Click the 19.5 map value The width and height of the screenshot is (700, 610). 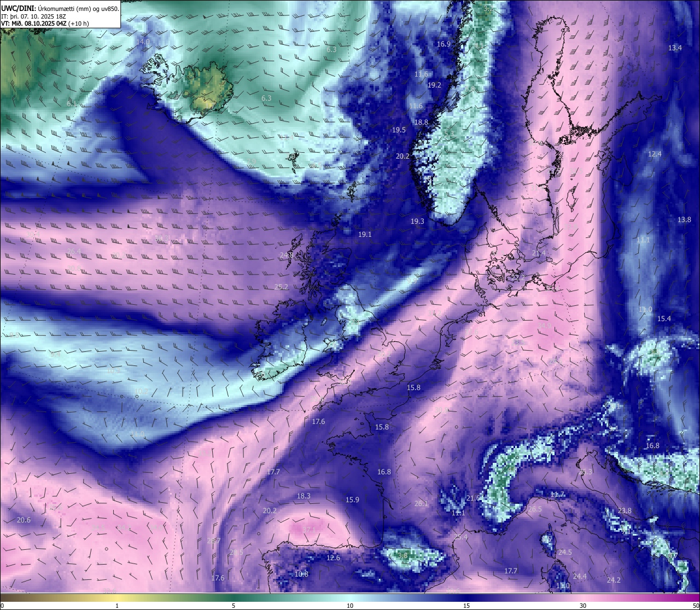pos(399,130)
